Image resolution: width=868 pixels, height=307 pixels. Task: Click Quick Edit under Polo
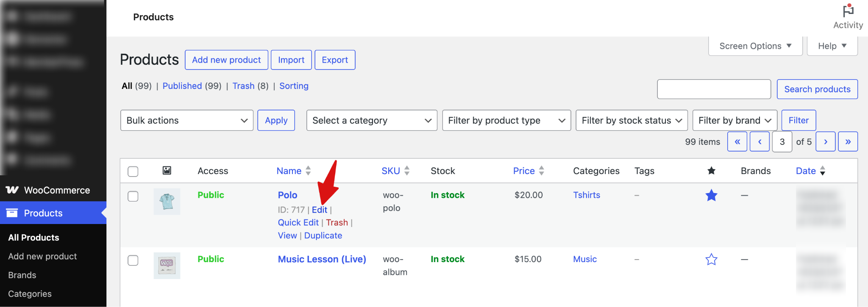298,222
